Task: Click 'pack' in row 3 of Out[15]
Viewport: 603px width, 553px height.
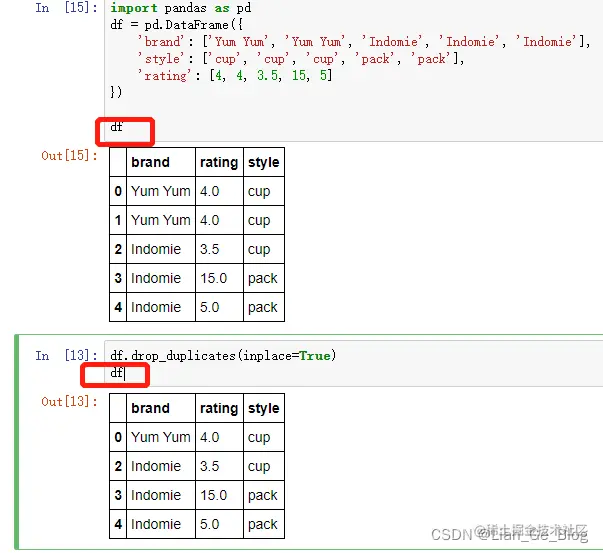Action: click(263, 279)
